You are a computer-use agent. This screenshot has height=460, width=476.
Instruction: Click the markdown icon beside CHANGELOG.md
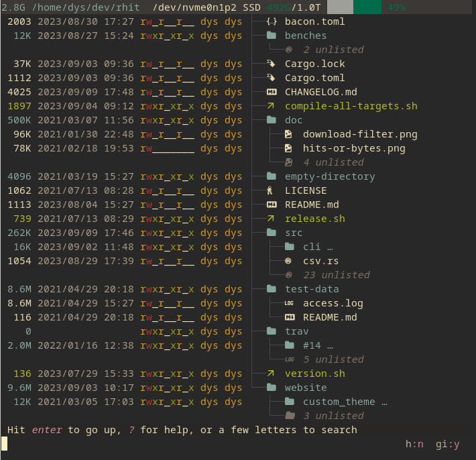point(272,92)
